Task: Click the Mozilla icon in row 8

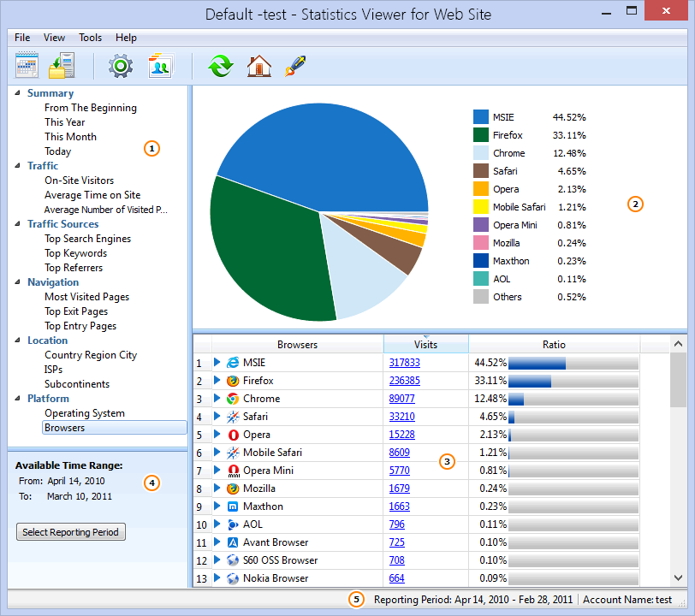Action: coord(233,489)
